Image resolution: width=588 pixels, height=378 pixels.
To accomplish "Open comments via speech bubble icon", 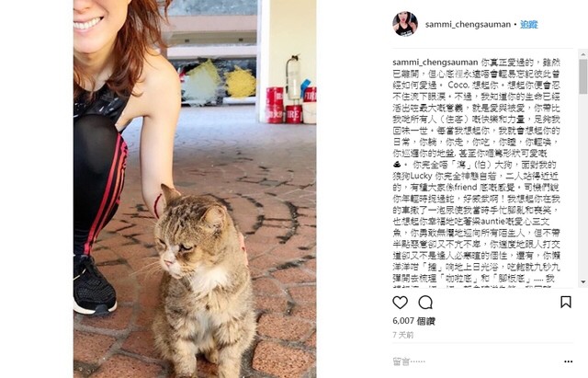I will click(425, 303).
